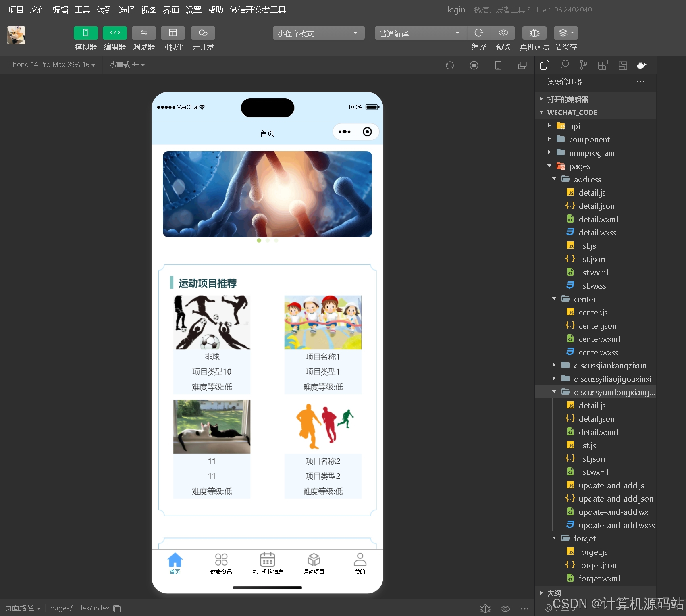
Task: Open the layout panel icon in sidebar
Action: 623,65
